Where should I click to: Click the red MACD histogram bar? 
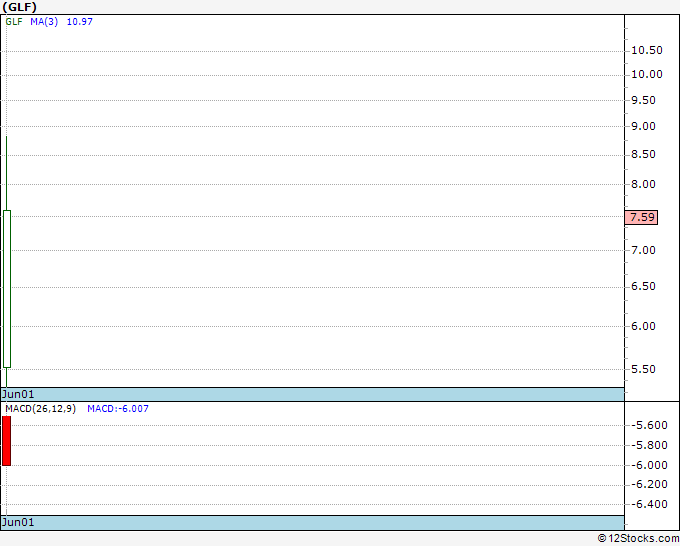coord(7,441)
